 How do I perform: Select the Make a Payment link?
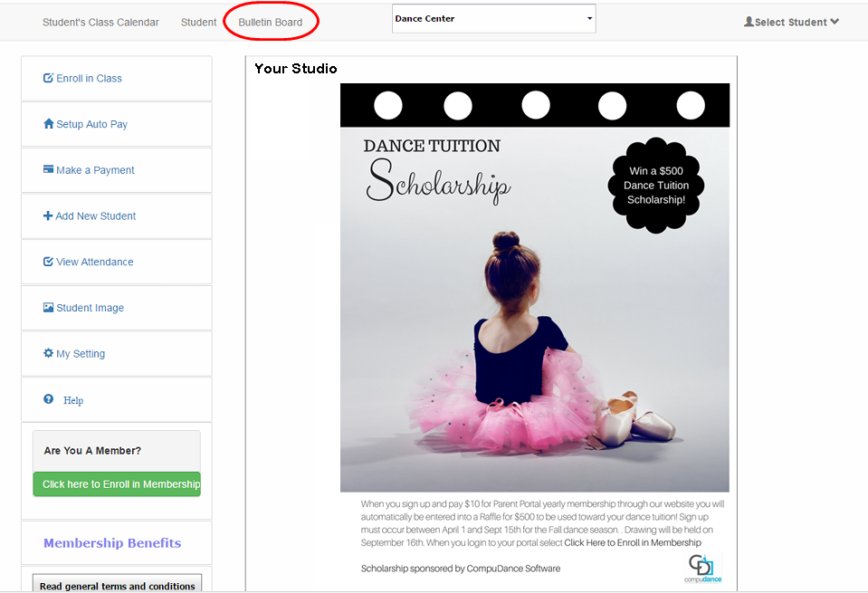click(x=95, y=170)
